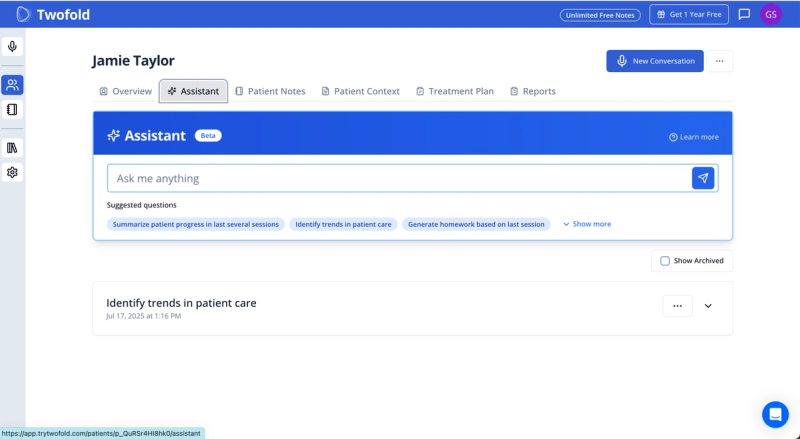
Task: Open the support chat bubble widget
Action: click(x=775, y=414)
